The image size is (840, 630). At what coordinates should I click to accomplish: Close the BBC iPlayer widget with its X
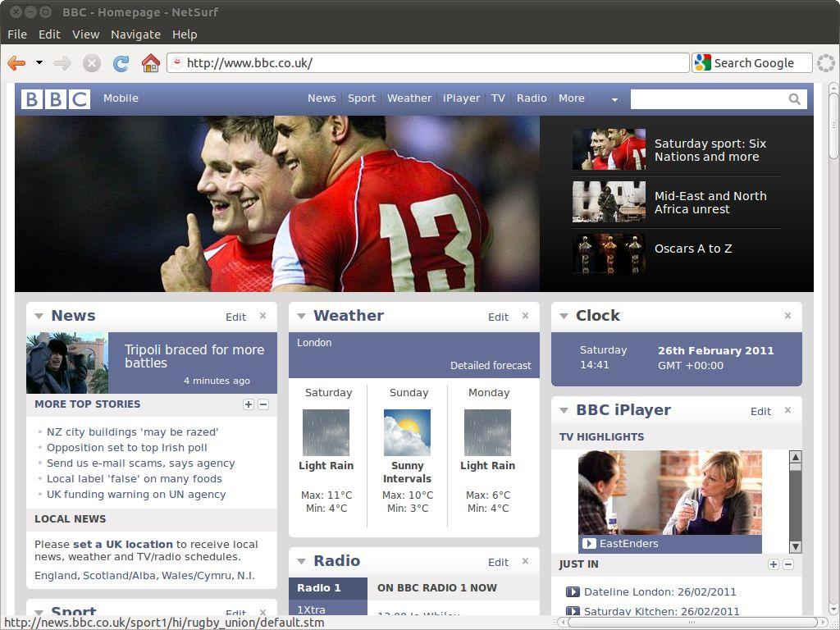click(x=788, y=410)
